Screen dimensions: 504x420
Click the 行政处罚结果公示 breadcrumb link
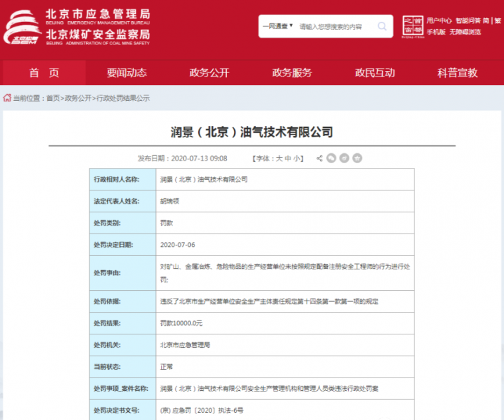click(x=123, y=98)
